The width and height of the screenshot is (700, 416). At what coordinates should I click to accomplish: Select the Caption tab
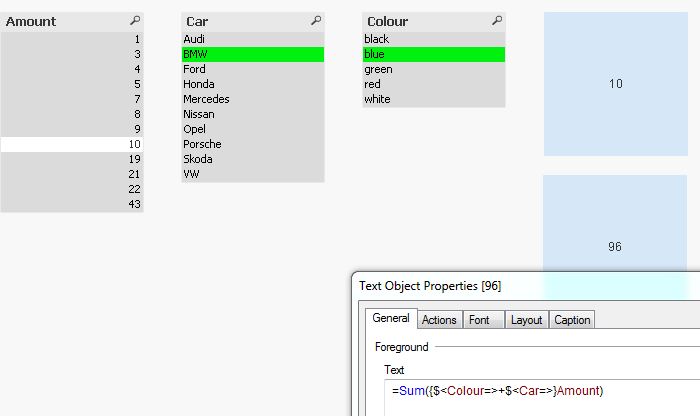572,320
